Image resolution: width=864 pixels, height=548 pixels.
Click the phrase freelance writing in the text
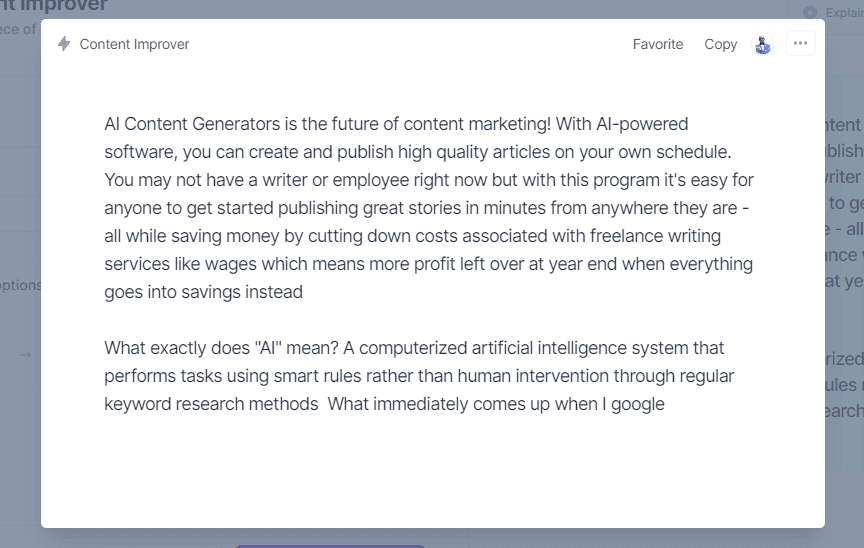[655, 236]
